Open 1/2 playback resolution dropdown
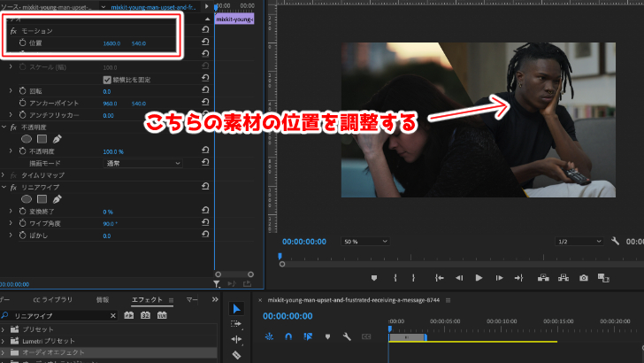 coord(579,242)
